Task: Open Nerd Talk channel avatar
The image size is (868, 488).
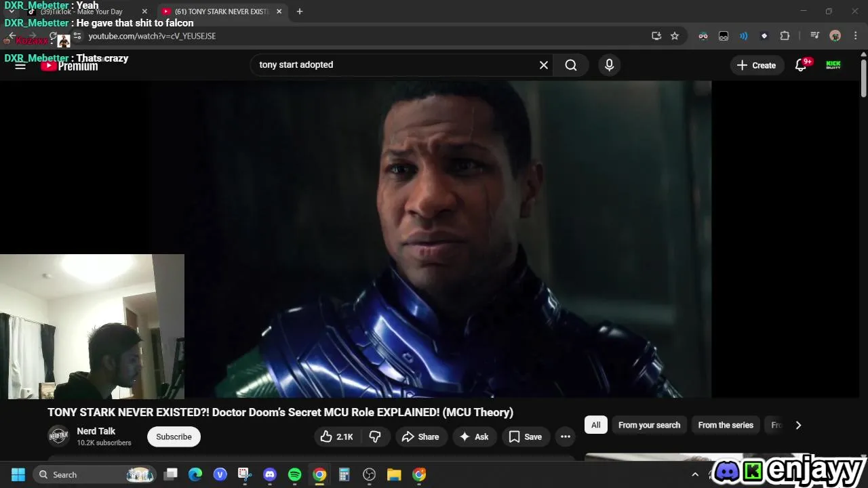Action: (59, 436)
